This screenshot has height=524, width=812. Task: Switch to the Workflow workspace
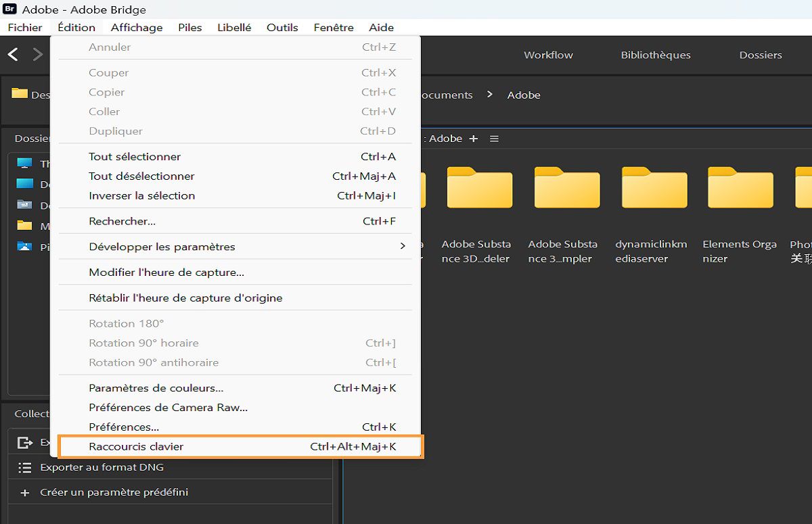(x=548, y=55)
